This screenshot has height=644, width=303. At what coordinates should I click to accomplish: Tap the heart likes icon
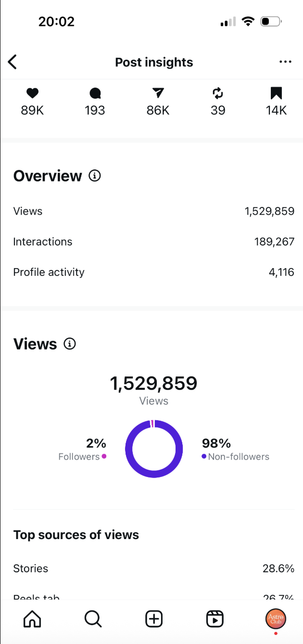tap(32, 93)
